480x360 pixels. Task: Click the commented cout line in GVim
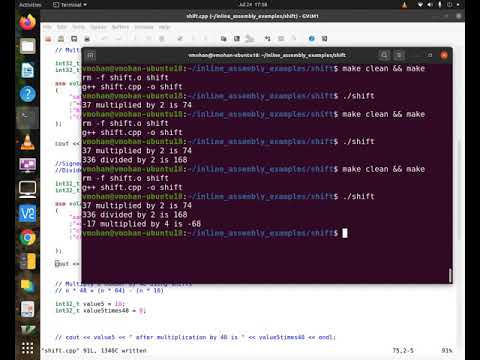coord(195,337)
